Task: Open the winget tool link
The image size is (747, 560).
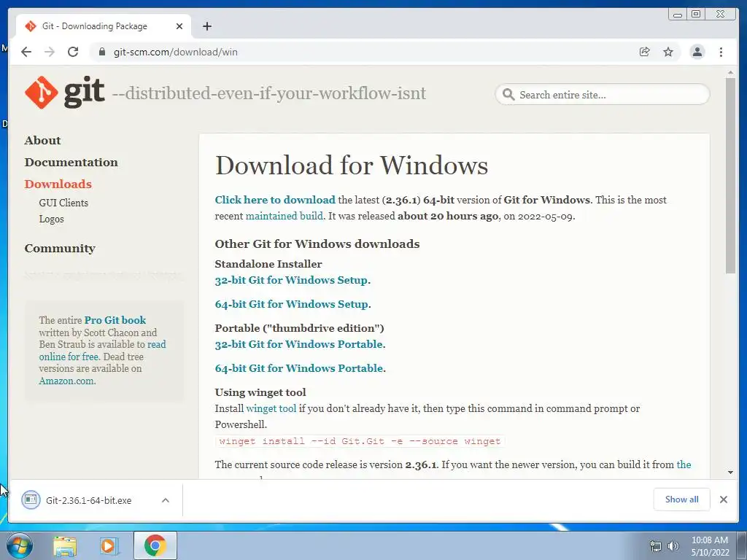Action: [x=271, y=408]
